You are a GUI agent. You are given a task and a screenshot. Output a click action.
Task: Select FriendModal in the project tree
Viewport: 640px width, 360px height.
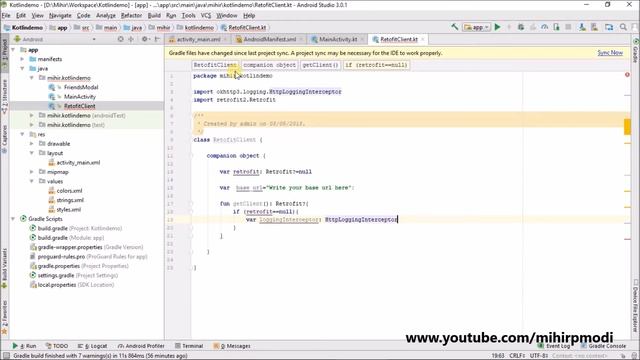point(81,87)
